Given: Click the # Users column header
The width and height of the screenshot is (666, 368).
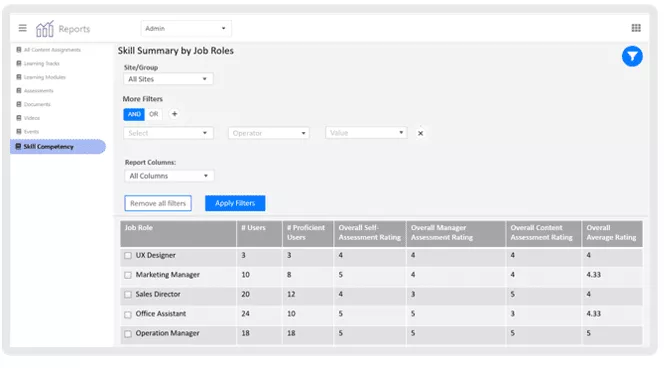Looking at the screenshot, I should 260,234.
